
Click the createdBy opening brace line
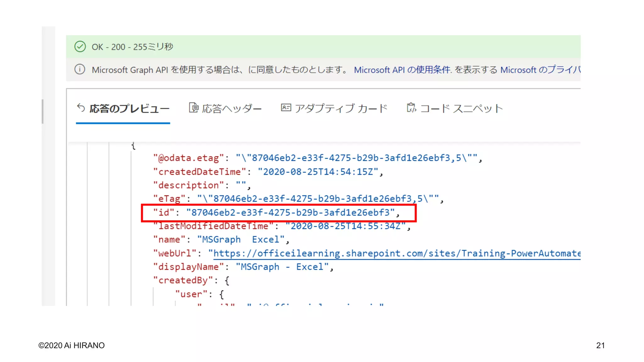coord(191,280)
